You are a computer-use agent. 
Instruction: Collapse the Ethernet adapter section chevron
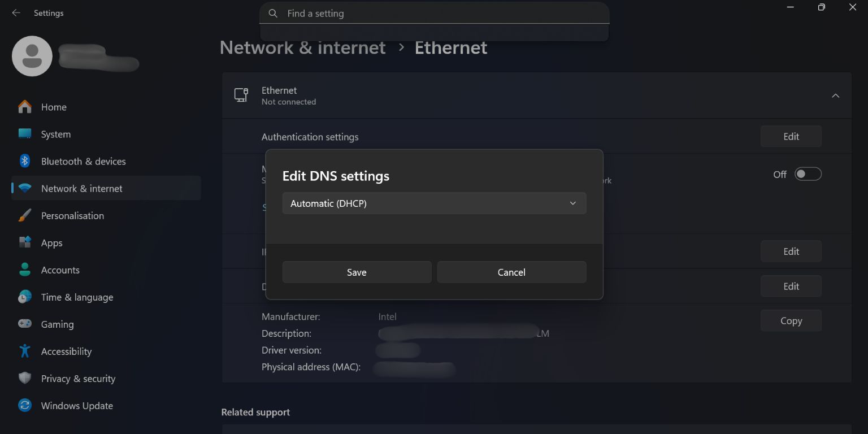835,96
